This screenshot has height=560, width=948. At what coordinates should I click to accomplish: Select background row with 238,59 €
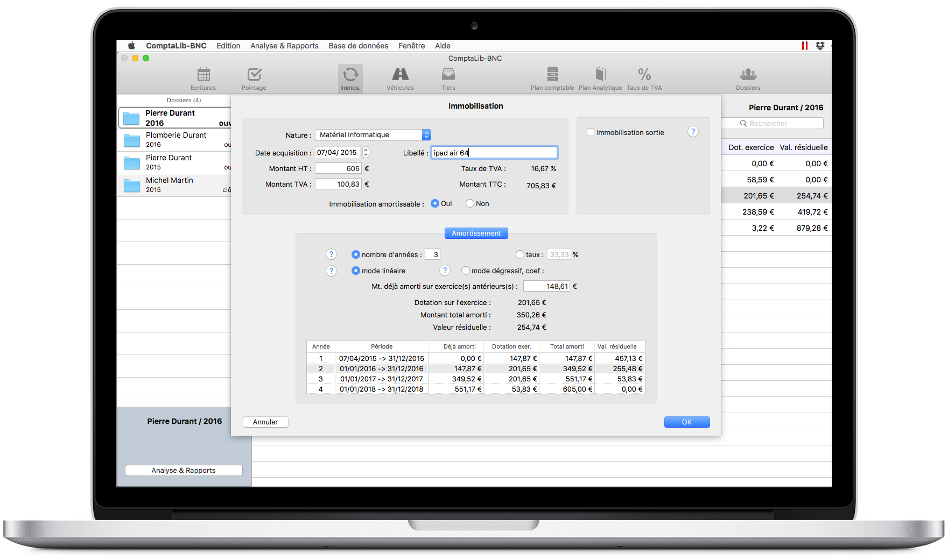point(776,212)
